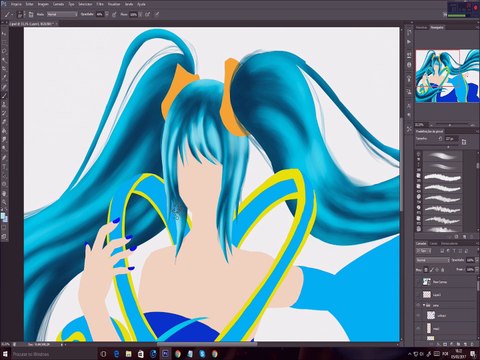
Task: Switch to the Camadas tab
Action: pos(422,243)
